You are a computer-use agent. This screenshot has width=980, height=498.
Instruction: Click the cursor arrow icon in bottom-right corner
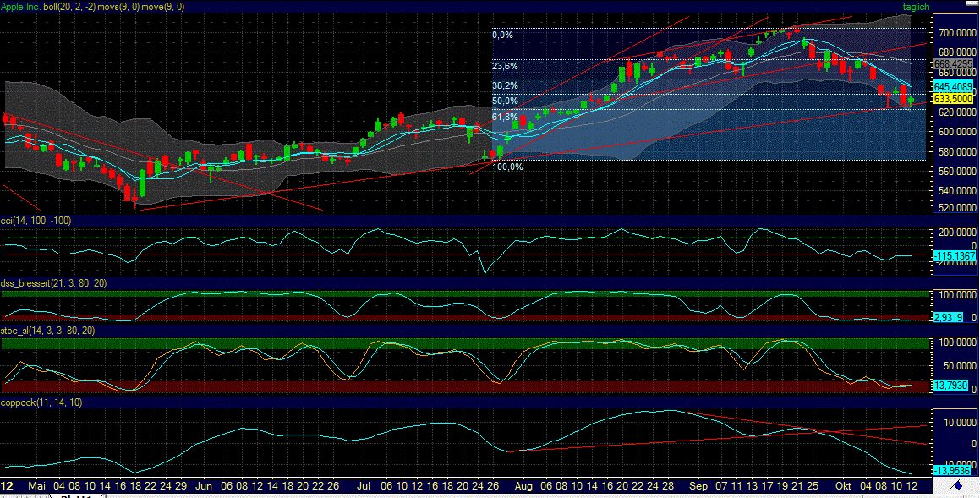tap(958, 486)
